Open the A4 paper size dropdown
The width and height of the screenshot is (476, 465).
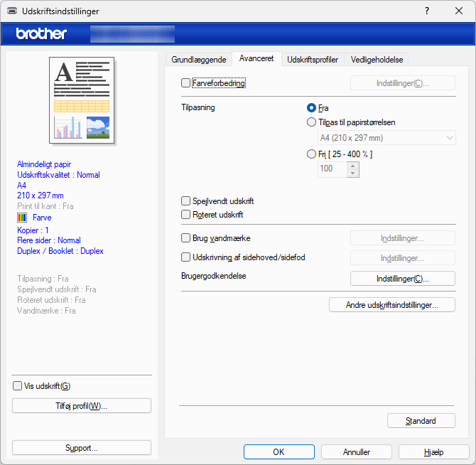pyautogui.click(x=387, y=138)
